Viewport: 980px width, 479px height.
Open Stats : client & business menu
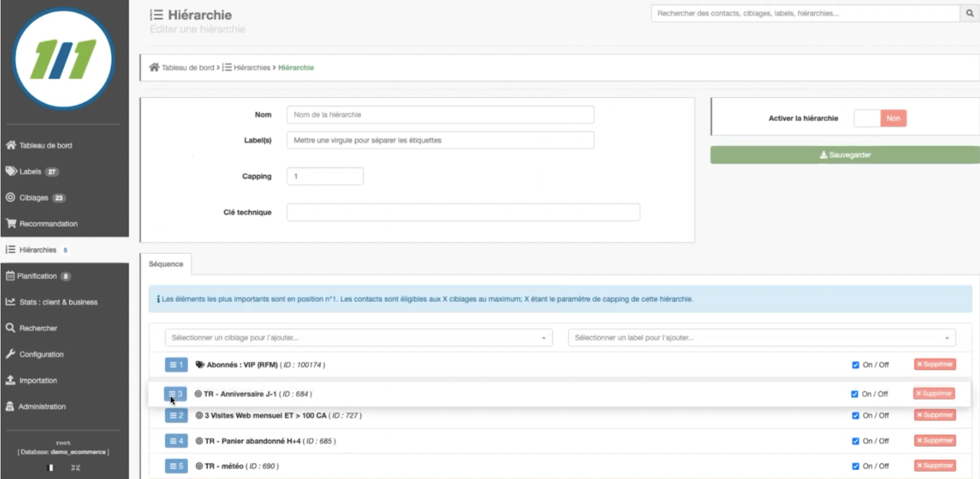tap(65, 302)
